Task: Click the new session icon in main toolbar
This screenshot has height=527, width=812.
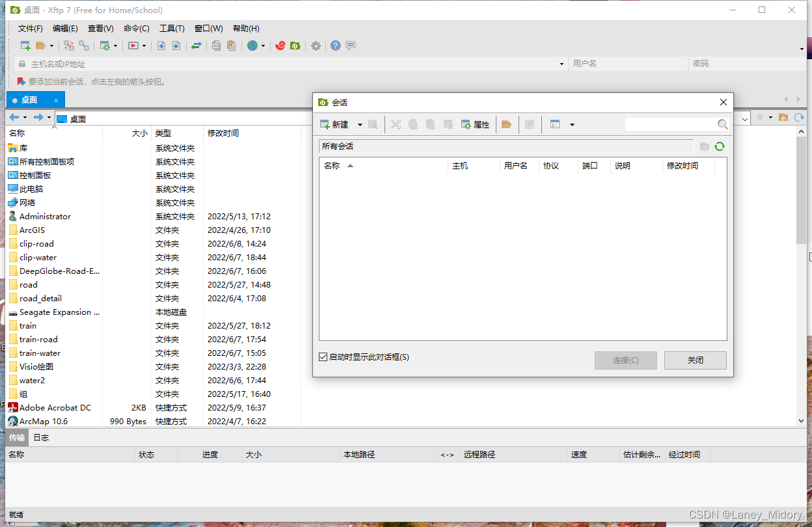Action: [x=25, y=46]
